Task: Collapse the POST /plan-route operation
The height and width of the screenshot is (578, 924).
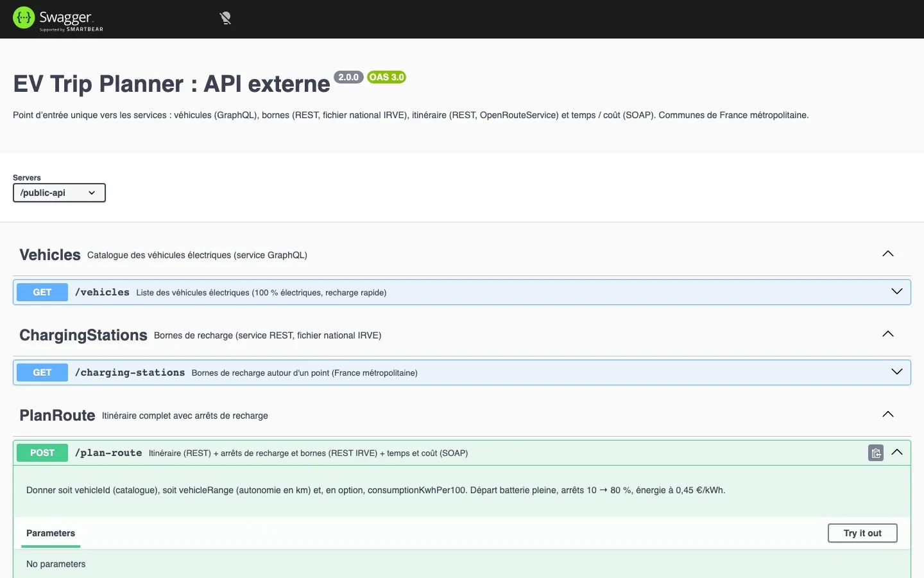Action: 897,453
